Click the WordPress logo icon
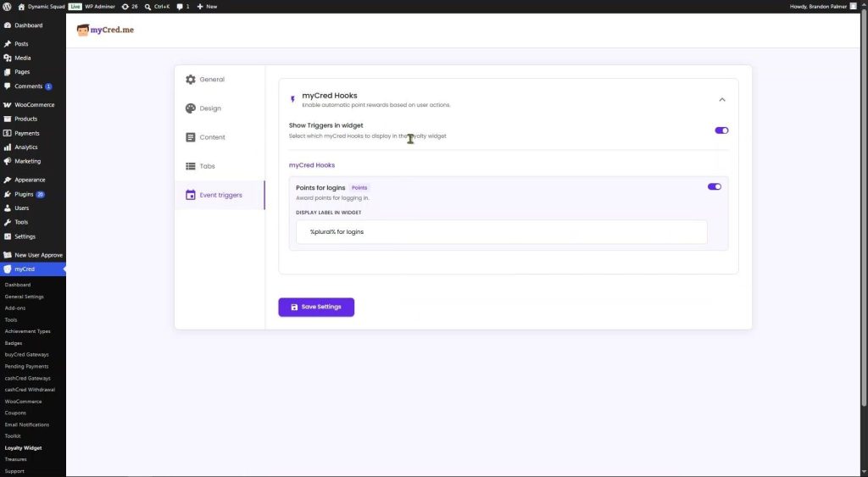This screenshot has height=477, width=868. click(7, 7)
